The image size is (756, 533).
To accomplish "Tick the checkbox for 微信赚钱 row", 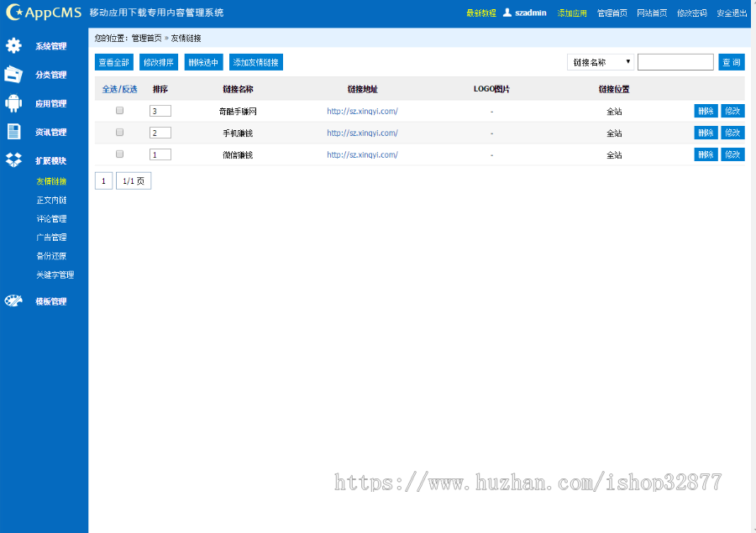I will tap(119, 154).
